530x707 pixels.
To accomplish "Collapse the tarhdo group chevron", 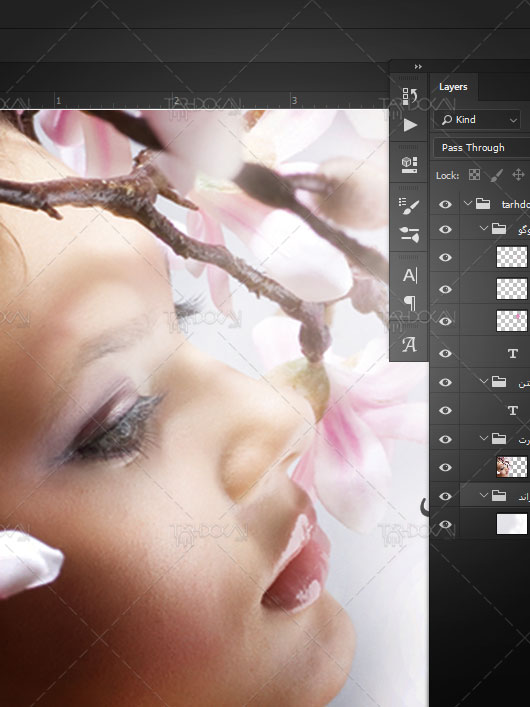I will point(468,203).
